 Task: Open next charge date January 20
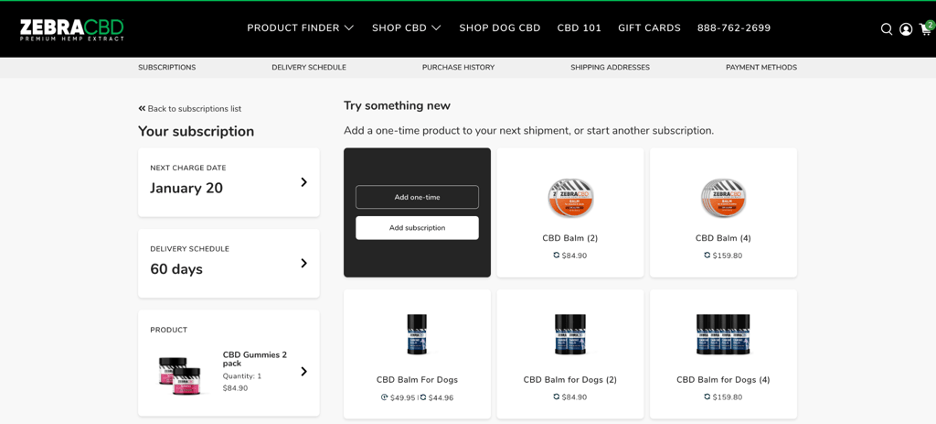[x=229, y=182]
